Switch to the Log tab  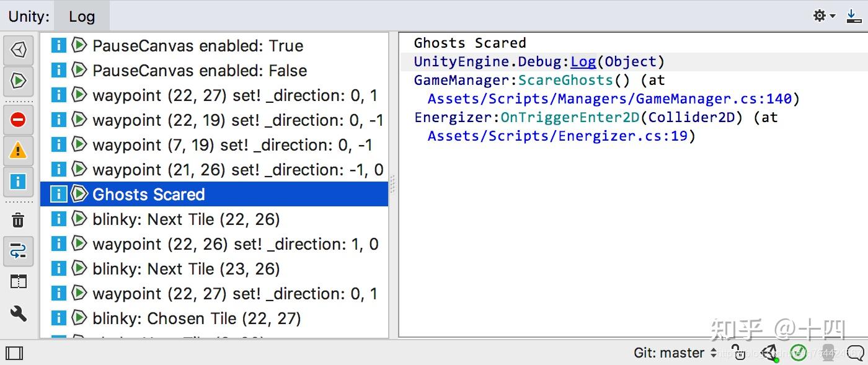(x=82, y=16)
